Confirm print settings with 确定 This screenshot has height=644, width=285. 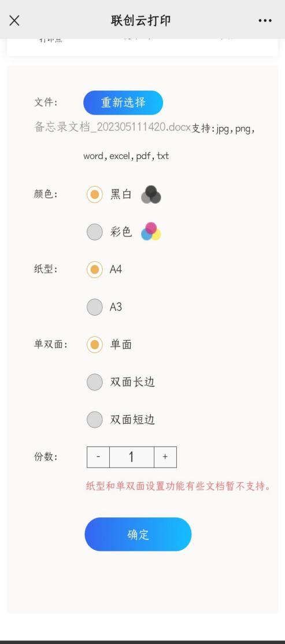tap(138, 534)
